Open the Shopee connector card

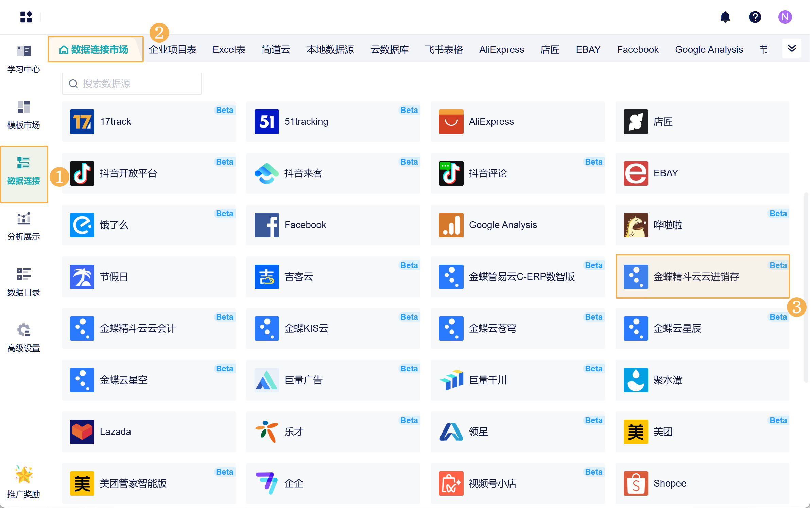tap(702, 483)
